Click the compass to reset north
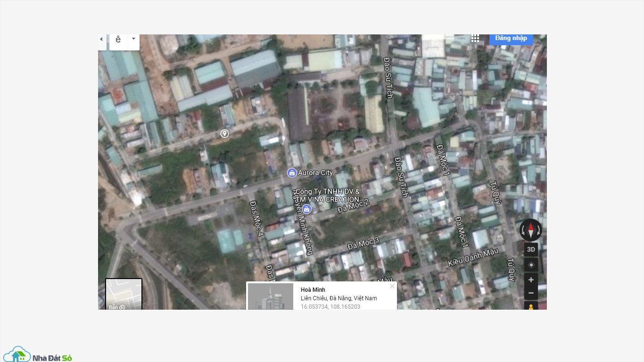644x362 pixels. pyautogui.click(x=531, y=230)
